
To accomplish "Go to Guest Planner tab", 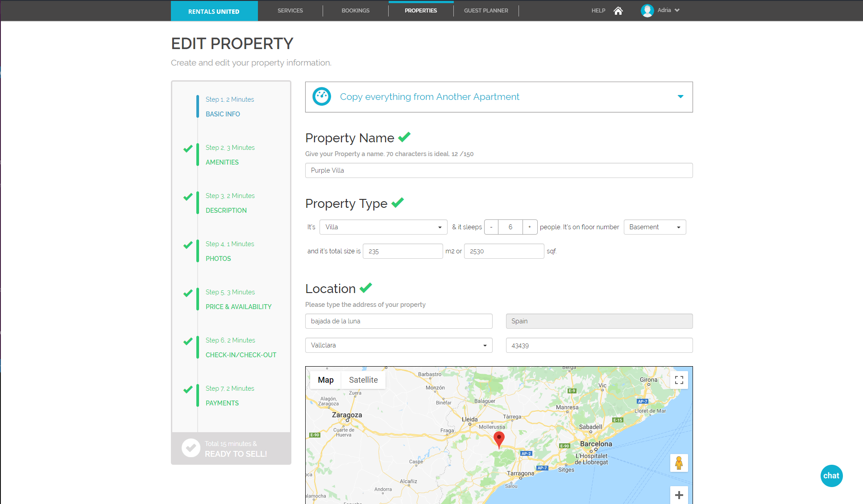I will 486,11.
